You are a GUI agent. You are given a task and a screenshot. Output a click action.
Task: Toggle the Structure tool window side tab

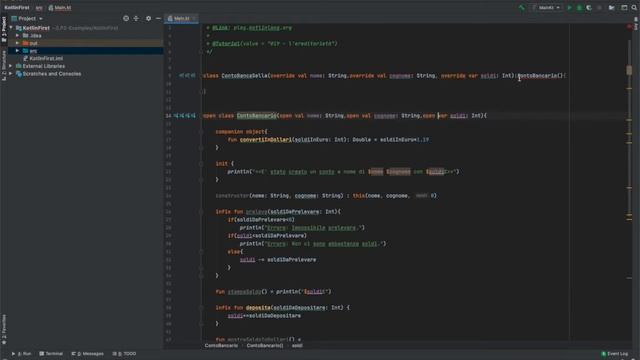tap(4, 65)
